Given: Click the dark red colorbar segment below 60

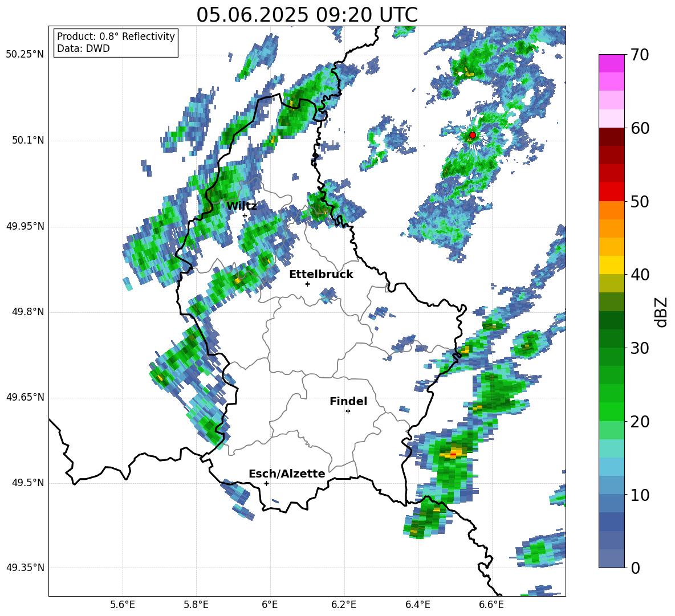Looking at the screenshot, I should 611,137.
